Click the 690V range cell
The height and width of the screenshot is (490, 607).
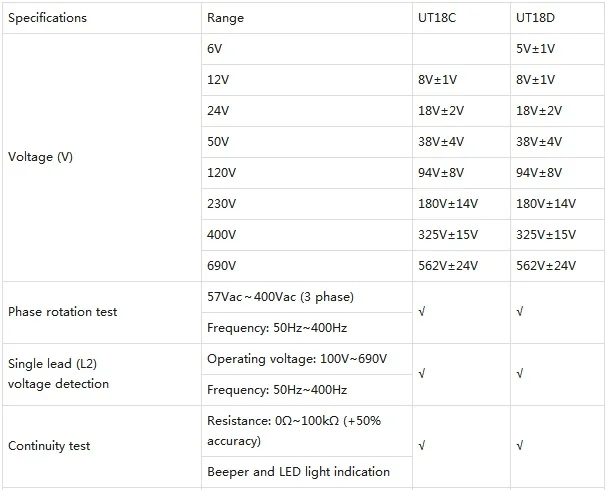pos(221,266)
